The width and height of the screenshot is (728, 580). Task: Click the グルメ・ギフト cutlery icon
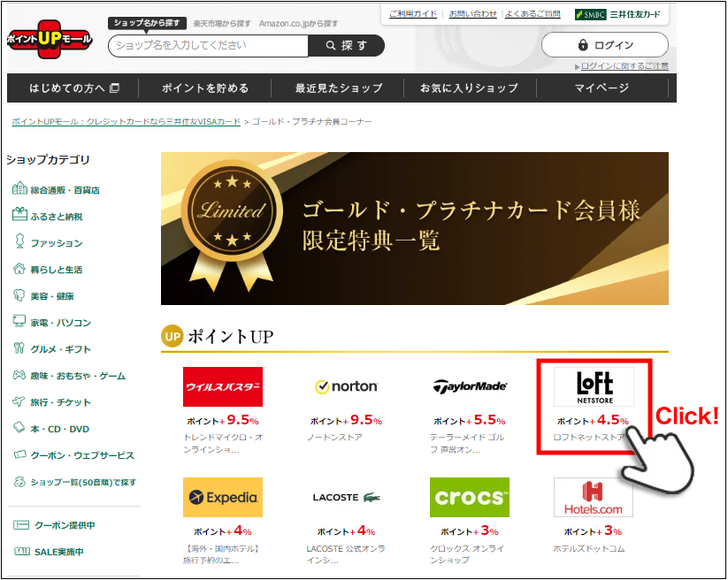(x=19, y=348)
